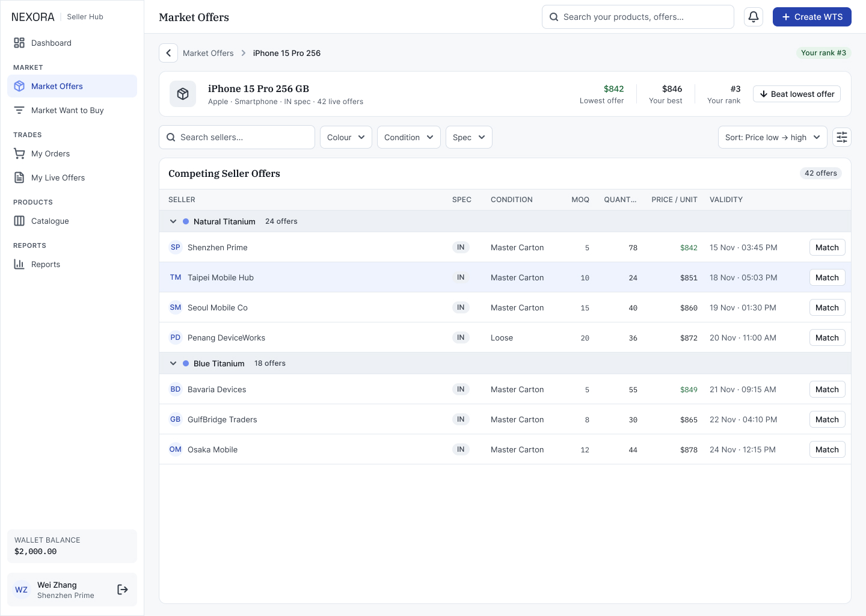Click the OM avatar for Osaka Mobile
The width and height of the screenshot is (866, 616).
click(x=176, y=449)
